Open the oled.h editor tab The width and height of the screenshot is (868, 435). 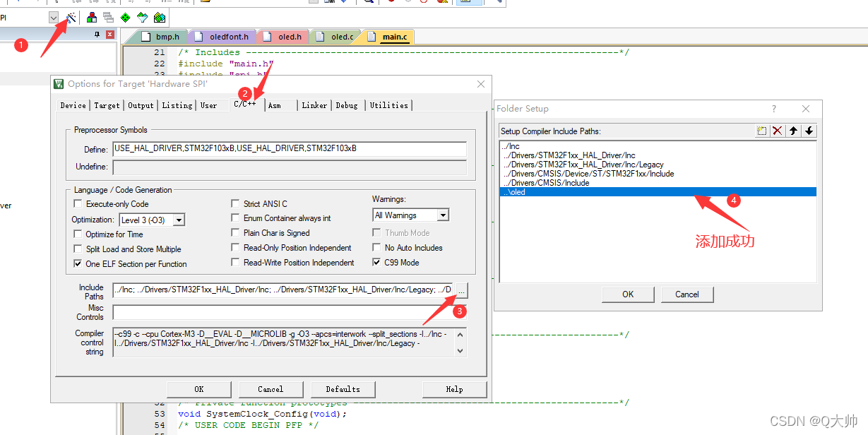click(x=283, y=37)
